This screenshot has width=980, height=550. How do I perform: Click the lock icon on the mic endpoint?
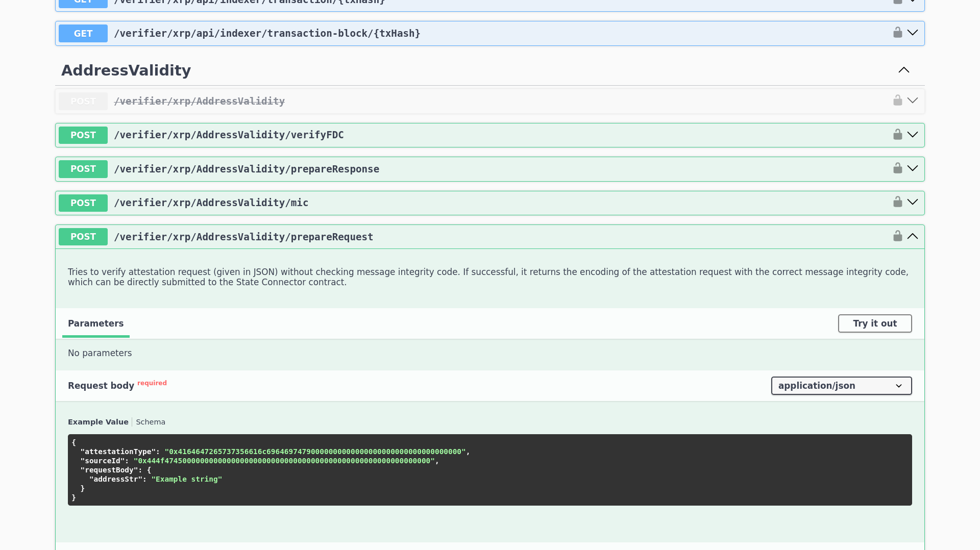point(897,202)
